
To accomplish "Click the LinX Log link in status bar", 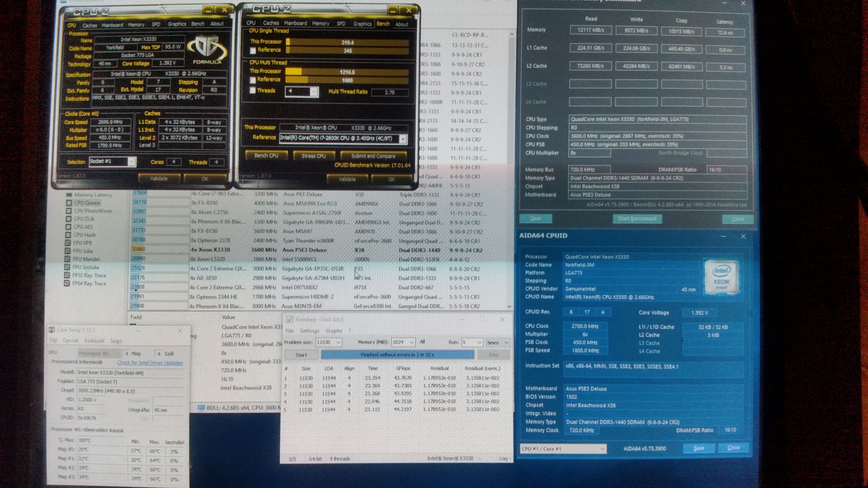I will [x=503, y=459].
